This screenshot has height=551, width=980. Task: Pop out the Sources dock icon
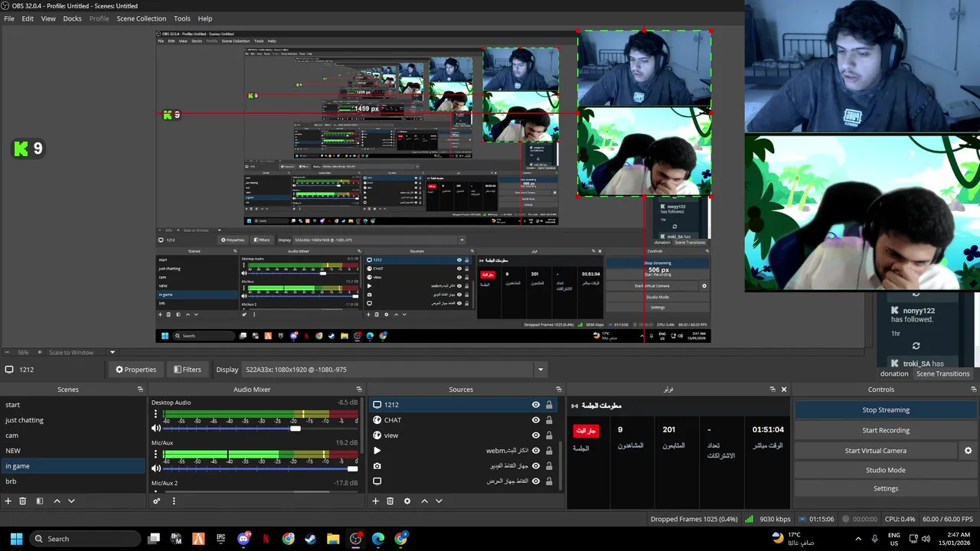pos(558,390)
